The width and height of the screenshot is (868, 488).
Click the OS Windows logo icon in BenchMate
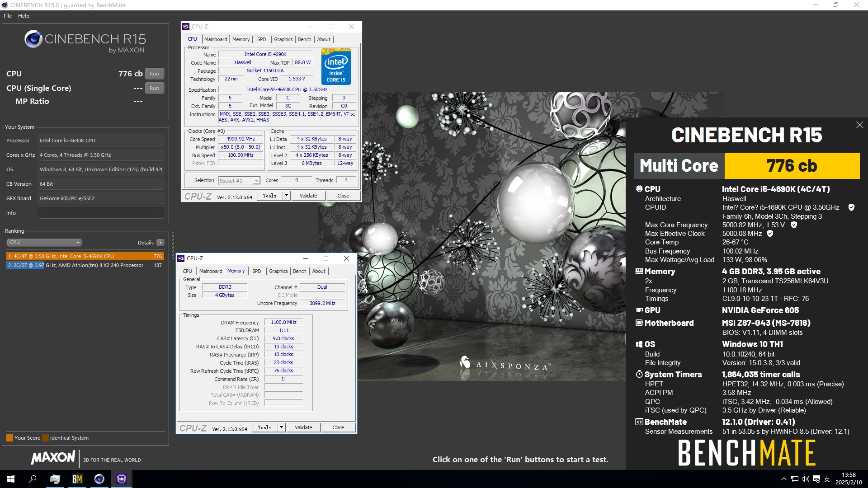(639, 344)
